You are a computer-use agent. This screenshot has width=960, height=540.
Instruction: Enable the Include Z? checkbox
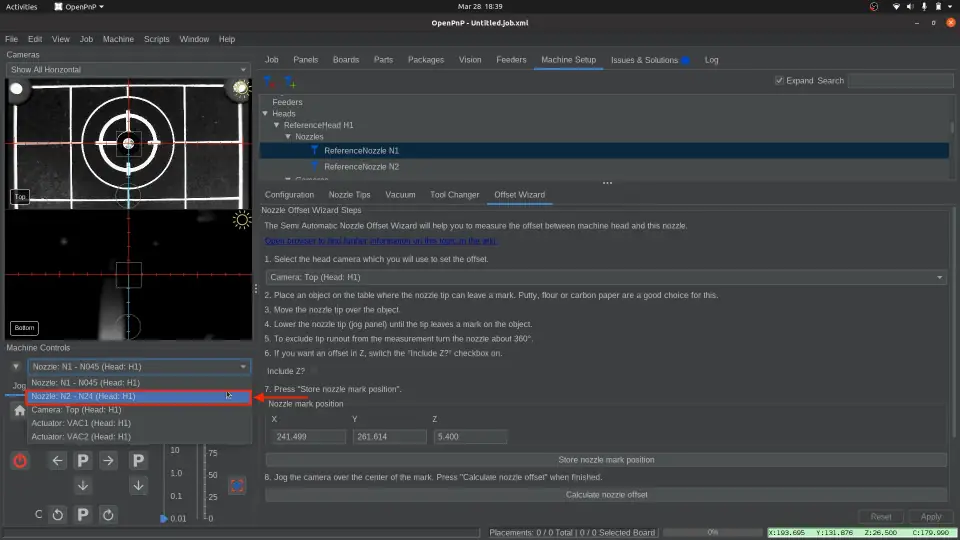tap(315, 371)
